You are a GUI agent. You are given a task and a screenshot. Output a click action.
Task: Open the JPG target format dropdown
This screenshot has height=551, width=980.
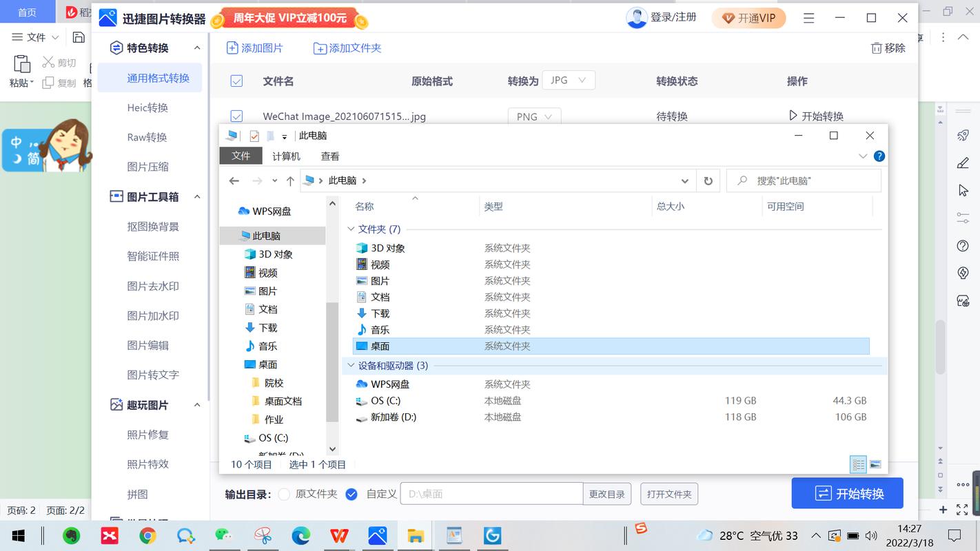(569, 80)
